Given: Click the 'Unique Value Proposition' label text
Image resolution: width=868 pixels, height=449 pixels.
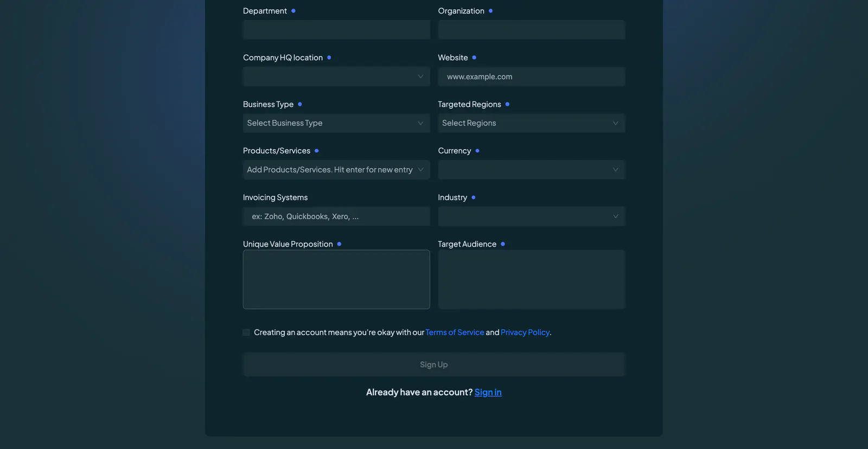Looking at the screenshot, I should pos(288,244).
